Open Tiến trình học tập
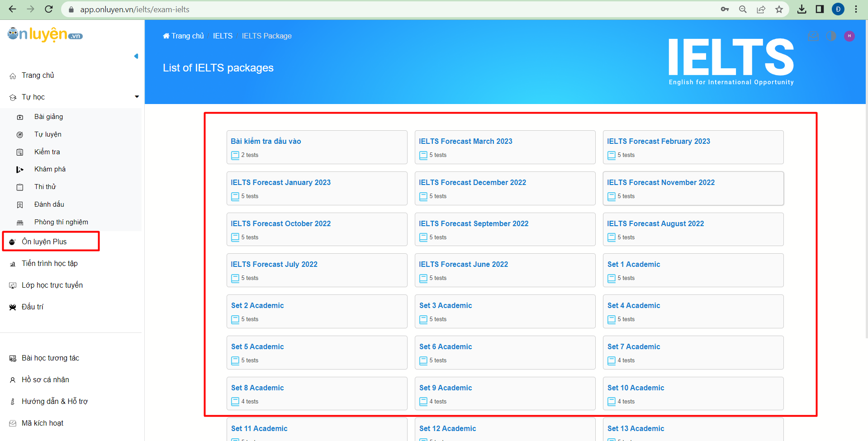Image resolution: width=868 pixels, height=441 pixels. 49,263
